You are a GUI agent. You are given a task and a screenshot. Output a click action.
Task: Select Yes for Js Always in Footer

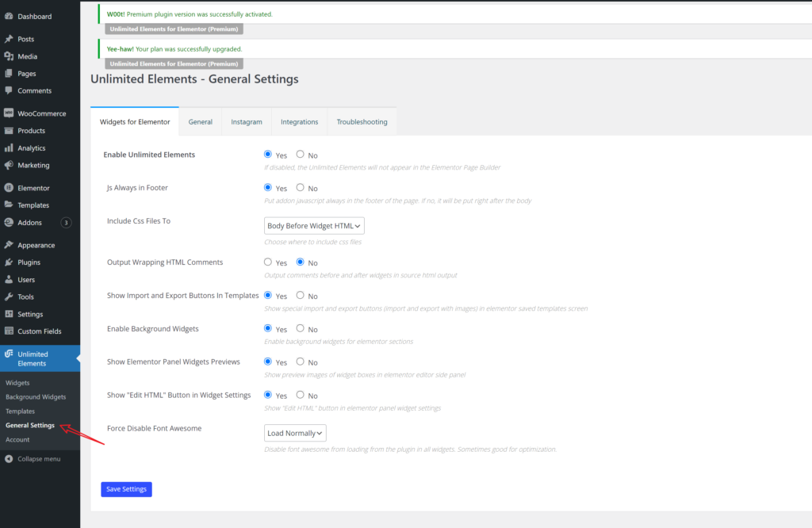point(268,187)
